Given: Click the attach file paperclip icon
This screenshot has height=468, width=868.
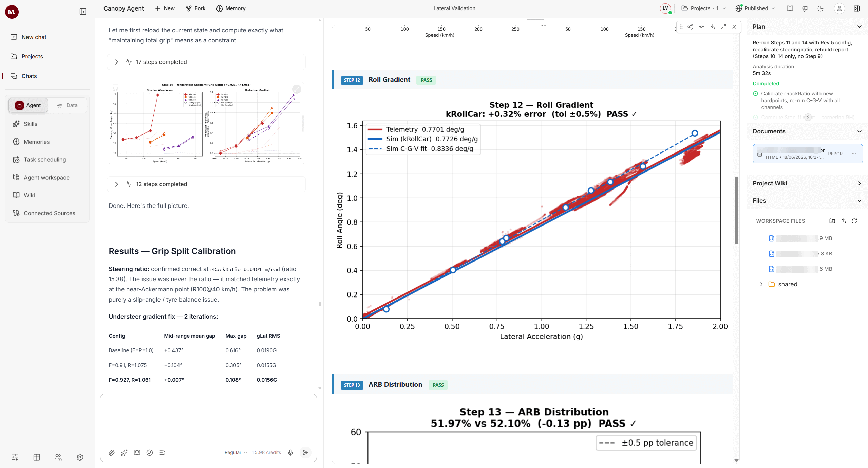Looking at the screenshot, I should point(112,452).
